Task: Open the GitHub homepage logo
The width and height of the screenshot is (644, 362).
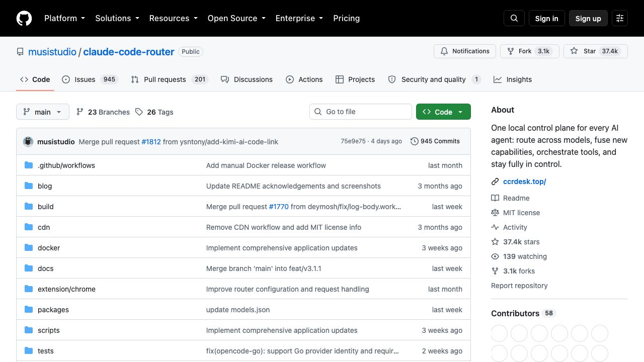Action: click(24, 18)
